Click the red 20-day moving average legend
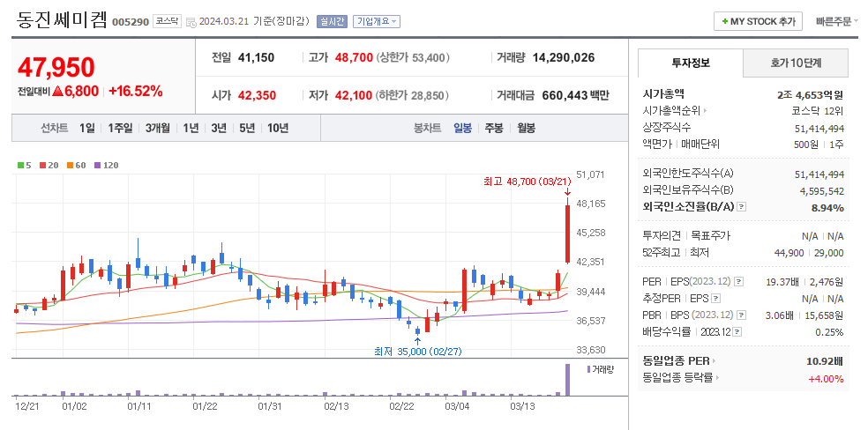Image resolution: width=868 pixels, height=430 pixels. pos(47,166)
